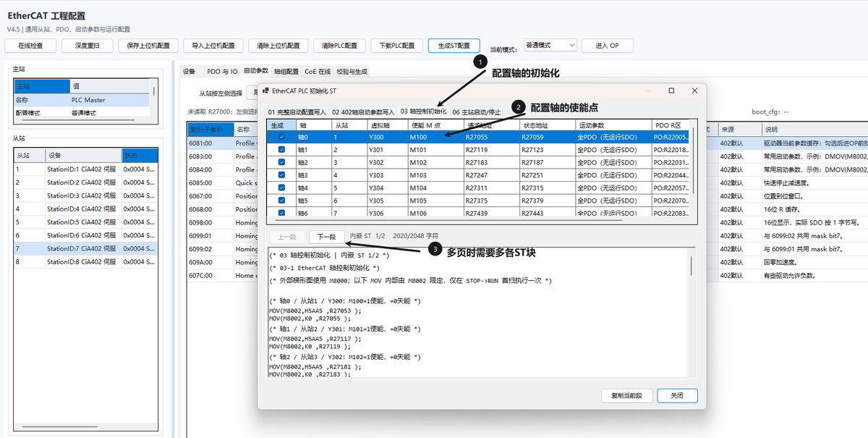The height and width of the screenshot is (438, 868).
Task: Toggle the 生成 checkbox for 轴2
Action: [281, 163]
